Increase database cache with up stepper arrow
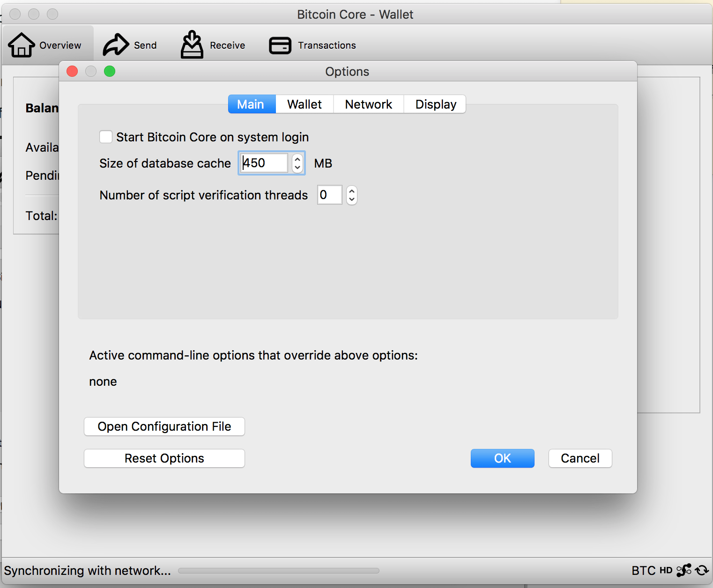Image resolution: width=713 pixels, height=588 pixels. click(x=297, y=159)
